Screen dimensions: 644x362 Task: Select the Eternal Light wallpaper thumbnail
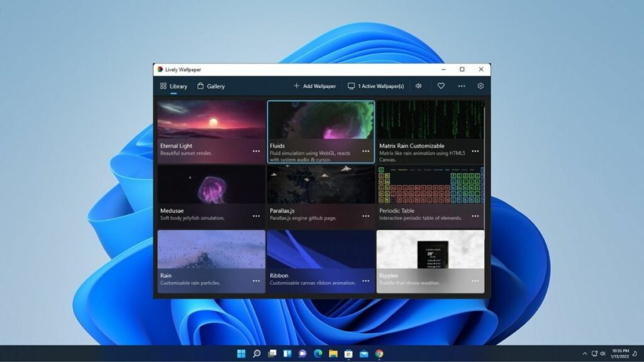pyautogui.click(x=211, y=120)
